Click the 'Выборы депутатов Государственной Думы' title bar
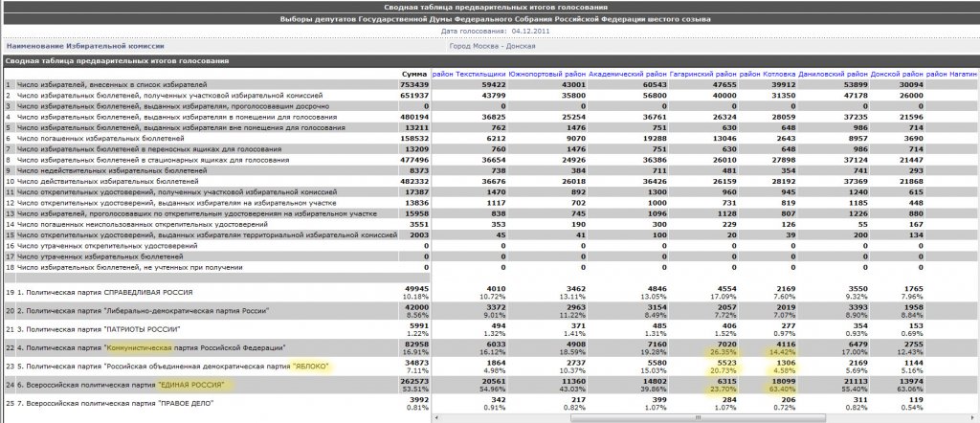The width and height of the screenshot is (980, 423). click(x=496, y=19)
